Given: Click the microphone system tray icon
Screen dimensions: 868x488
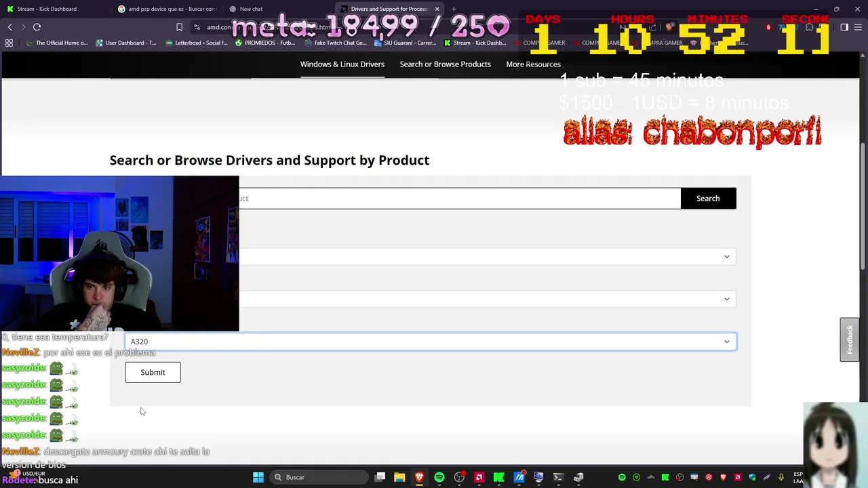Looking at the screenshot, I should tap(781, 477).
